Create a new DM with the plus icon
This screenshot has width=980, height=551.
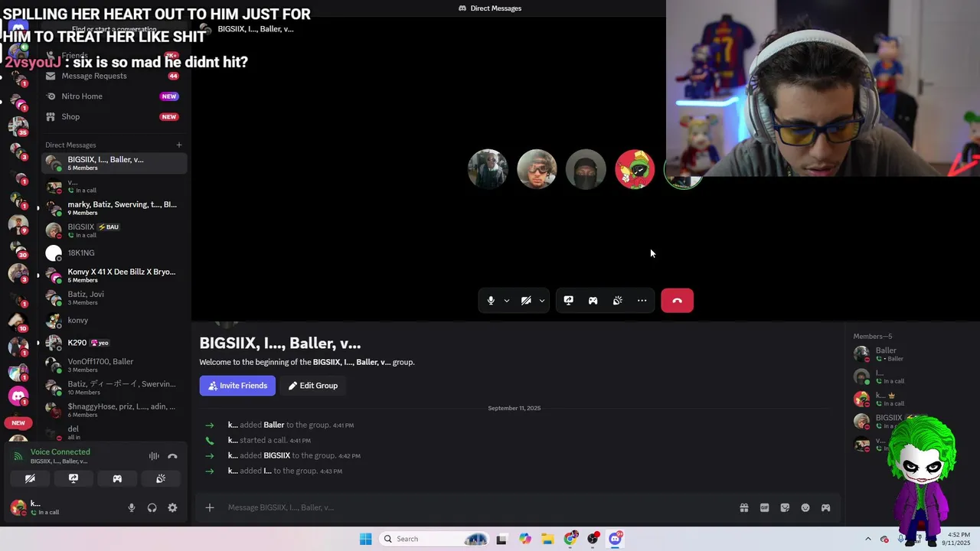pos(179,145)
